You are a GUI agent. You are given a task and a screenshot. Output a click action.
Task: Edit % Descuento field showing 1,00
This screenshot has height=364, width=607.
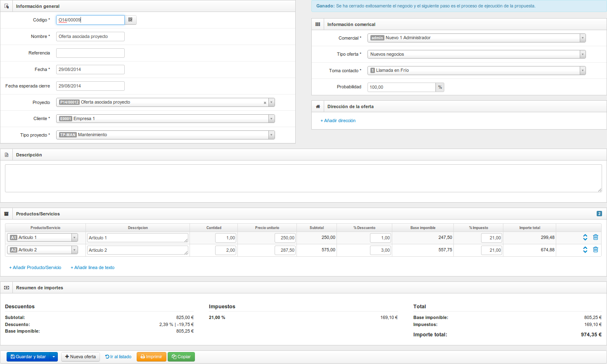(380, 238)
